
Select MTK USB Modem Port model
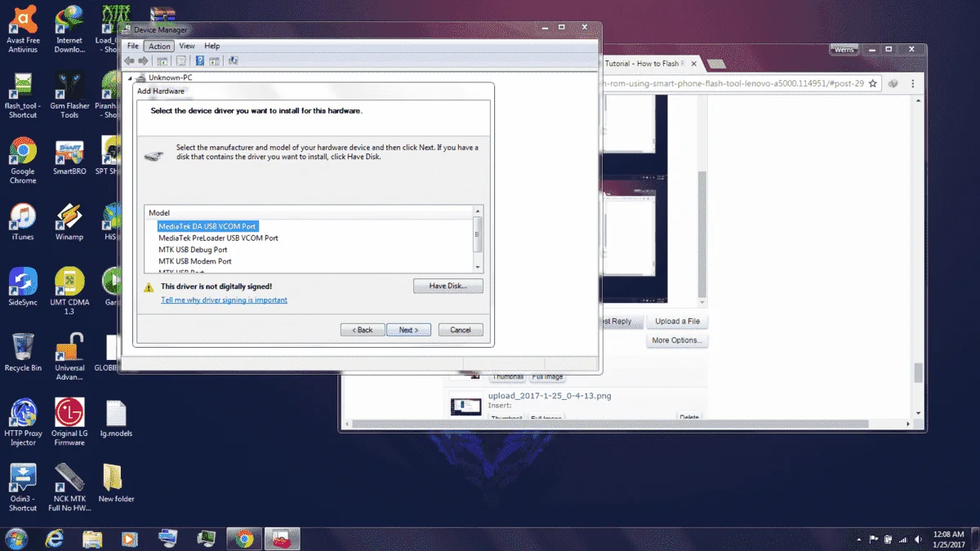195,261
